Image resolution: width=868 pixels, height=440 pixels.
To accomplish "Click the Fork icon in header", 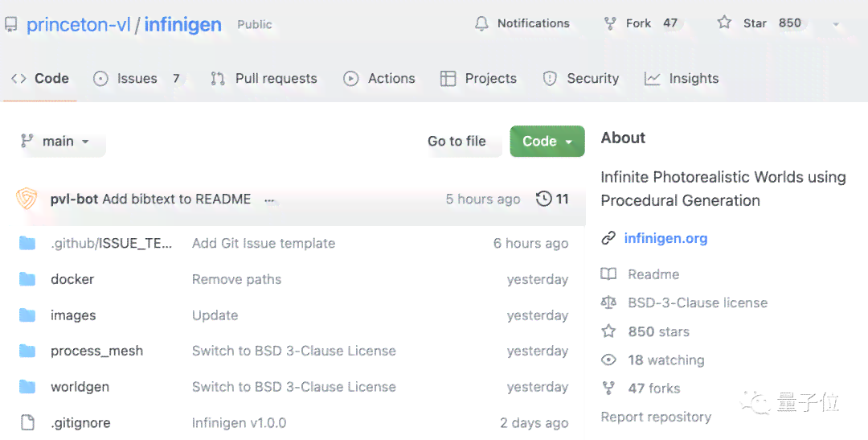I will pyautogui.click(x=610, y=23).
